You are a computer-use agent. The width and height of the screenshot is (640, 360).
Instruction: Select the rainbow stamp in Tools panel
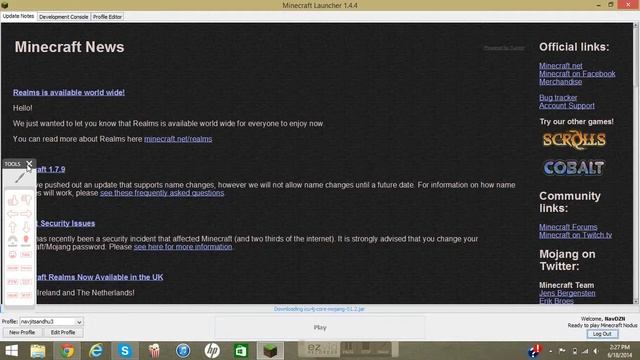[x=13, y=240]
